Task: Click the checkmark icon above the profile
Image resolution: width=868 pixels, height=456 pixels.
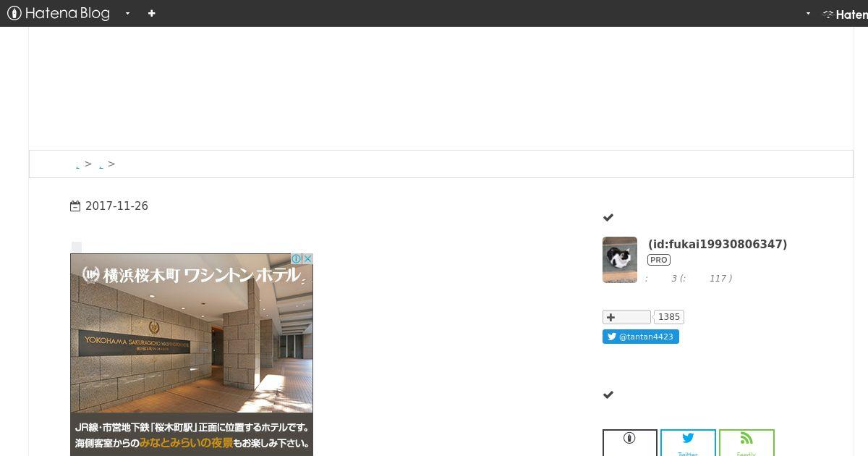Action: click(608, 217)
